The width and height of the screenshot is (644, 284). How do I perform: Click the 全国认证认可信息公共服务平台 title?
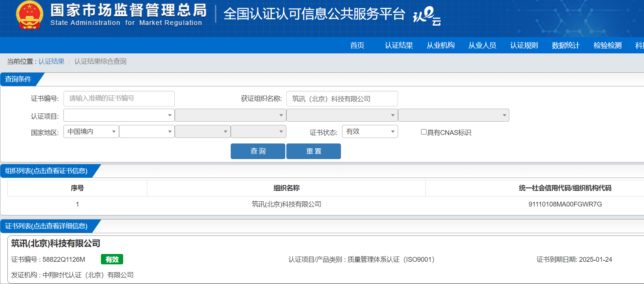tap(314, 14)
